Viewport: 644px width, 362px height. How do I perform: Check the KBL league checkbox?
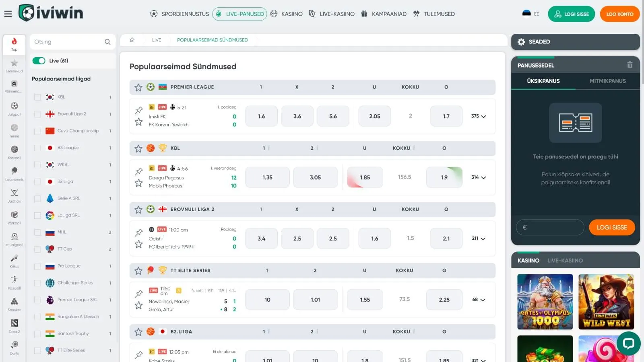37,97
